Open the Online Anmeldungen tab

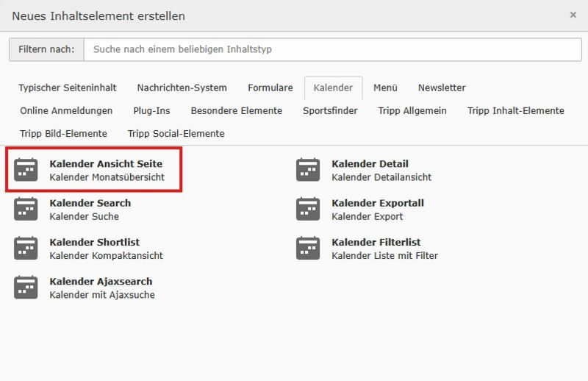coord(66,110)
